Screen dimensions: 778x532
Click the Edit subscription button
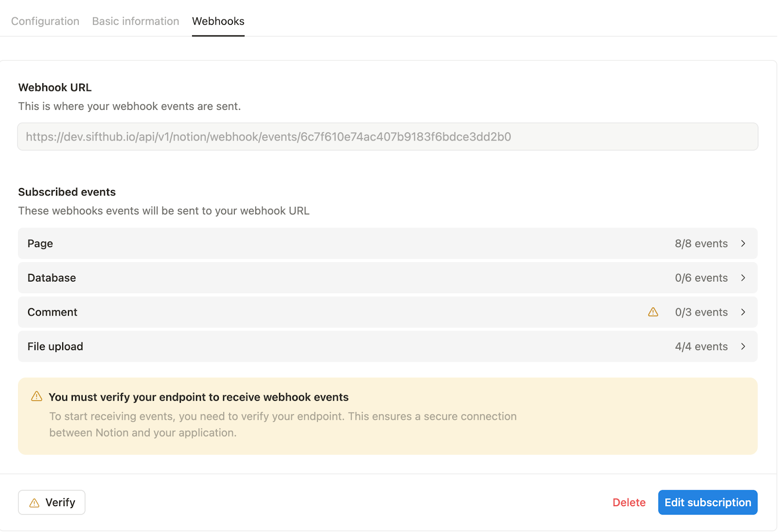click(707, 502)
